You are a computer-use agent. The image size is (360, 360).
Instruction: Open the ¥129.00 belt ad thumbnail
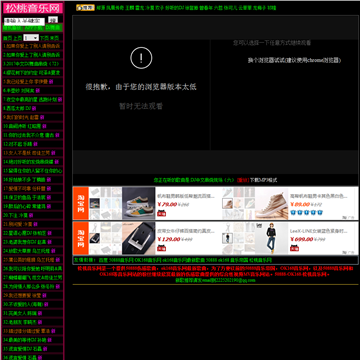point(138,238)
